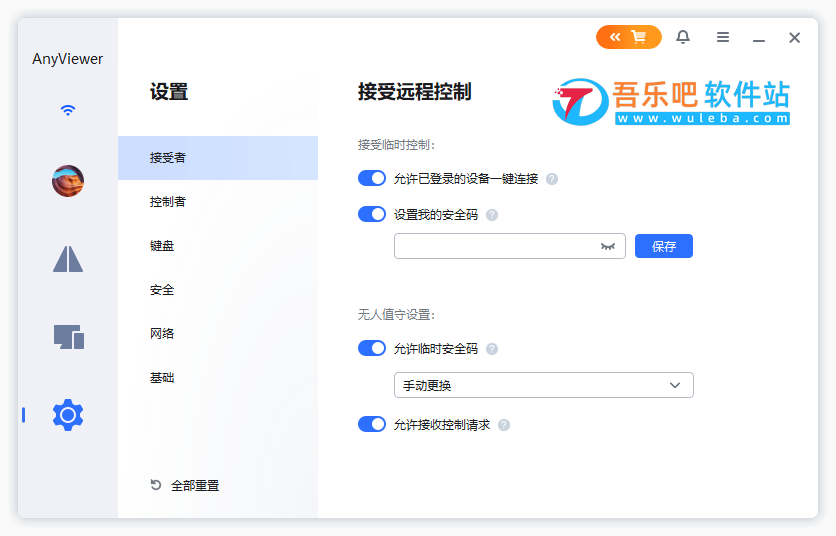Click the 保存 button

664,246
